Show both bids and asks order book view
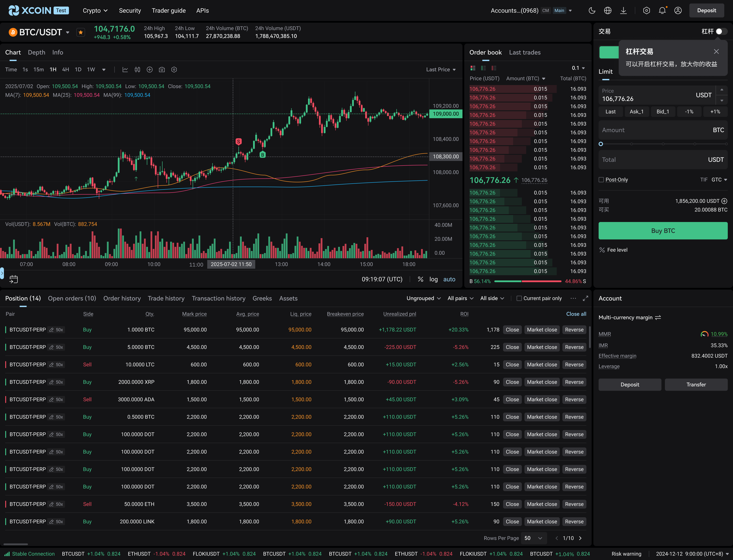733x560 pixels. (x=473, y=68)
